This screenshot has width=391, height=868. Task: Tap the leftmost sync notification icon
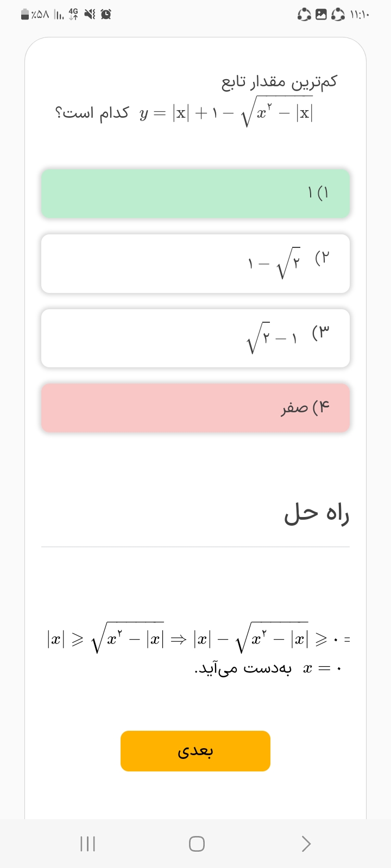(304, 15)
